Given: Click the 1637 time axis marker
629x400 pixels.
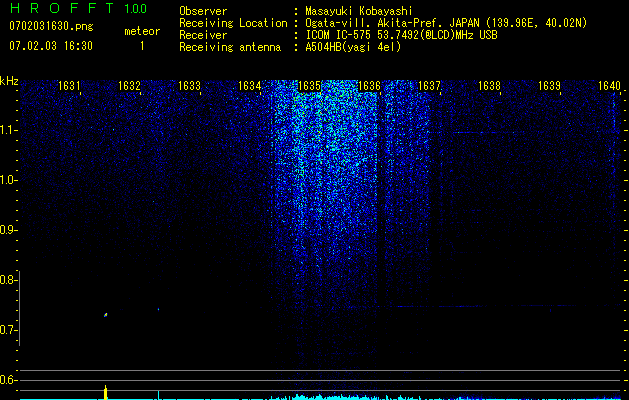Looking at the screenshot, I should (429, 85).
